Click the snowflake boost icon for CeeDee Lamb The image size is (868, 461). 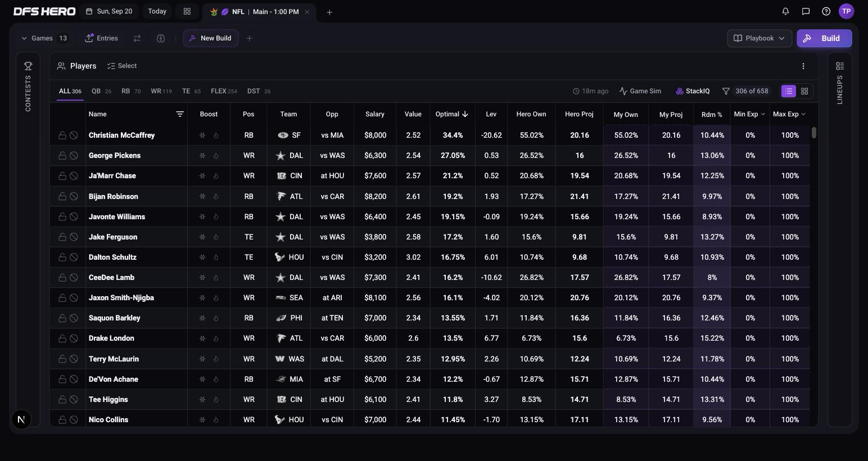click(202, 278)
